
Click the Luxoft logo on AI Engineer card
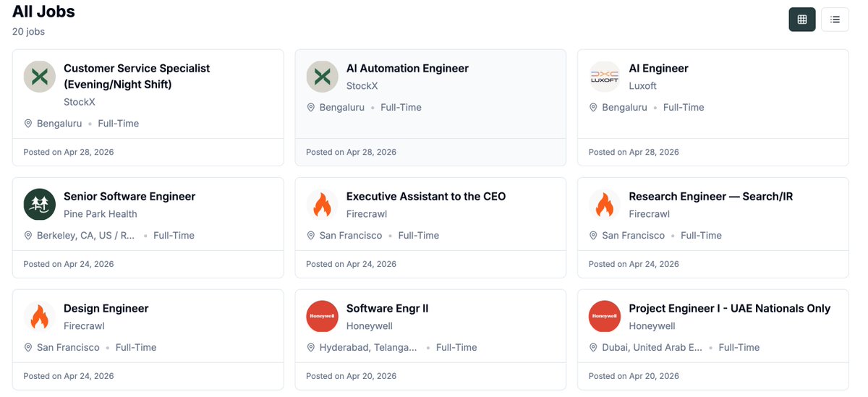click(605, 77)
